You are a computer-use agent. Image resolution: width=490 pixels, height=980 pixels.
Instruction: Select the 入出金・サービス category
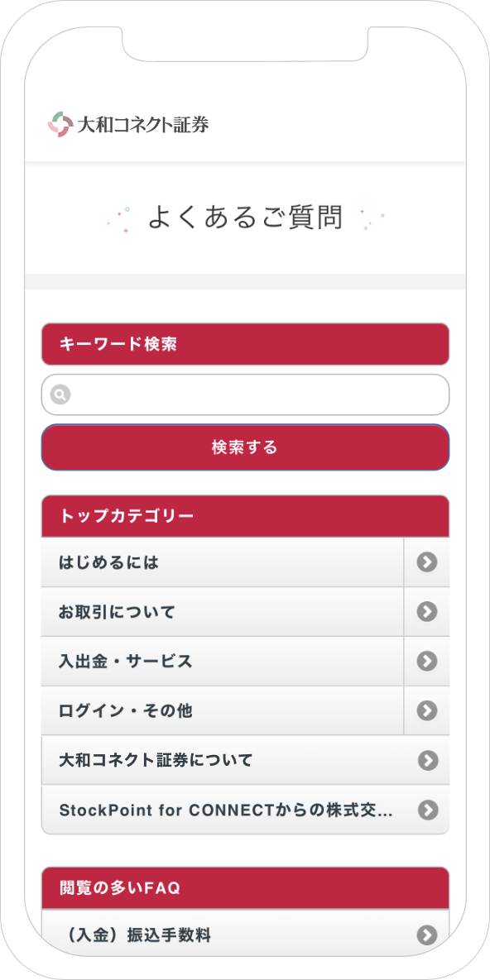coord(222,662)
